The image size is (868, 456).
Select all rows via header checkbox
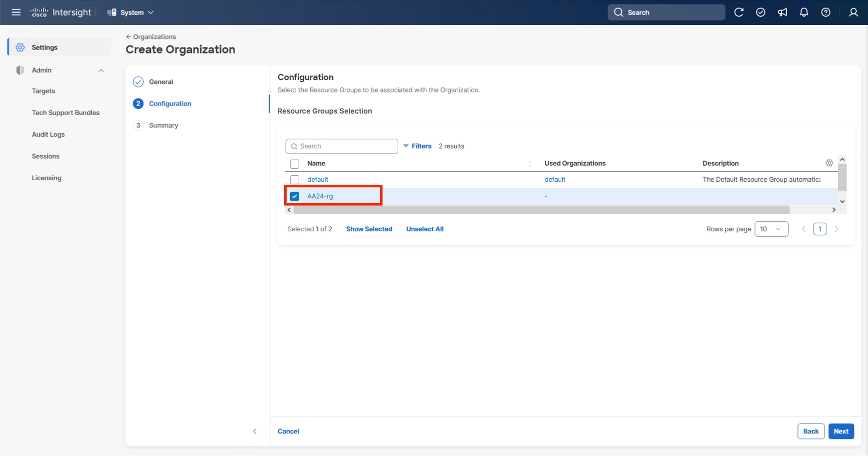click(x=294, y=164)
